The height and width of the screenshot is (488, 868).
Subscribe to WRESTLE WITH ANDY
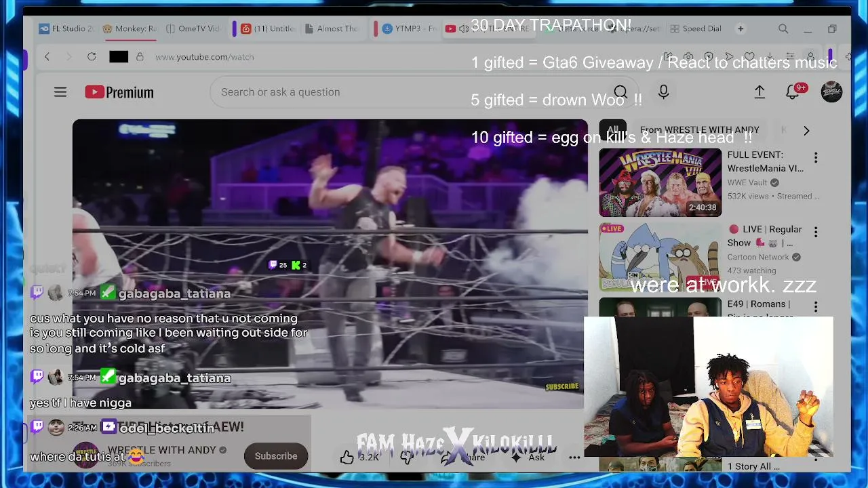(276, 456)
